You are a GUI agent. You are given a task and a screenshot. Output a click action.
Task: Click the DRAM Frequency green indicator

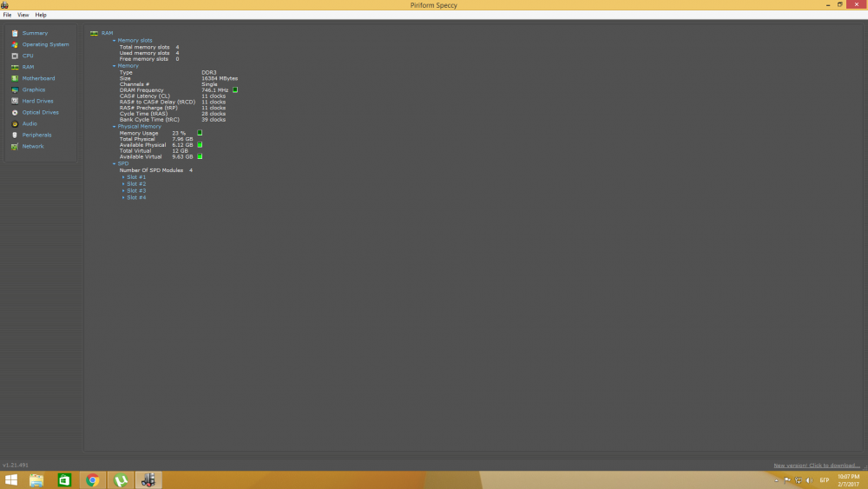point(235,89)
